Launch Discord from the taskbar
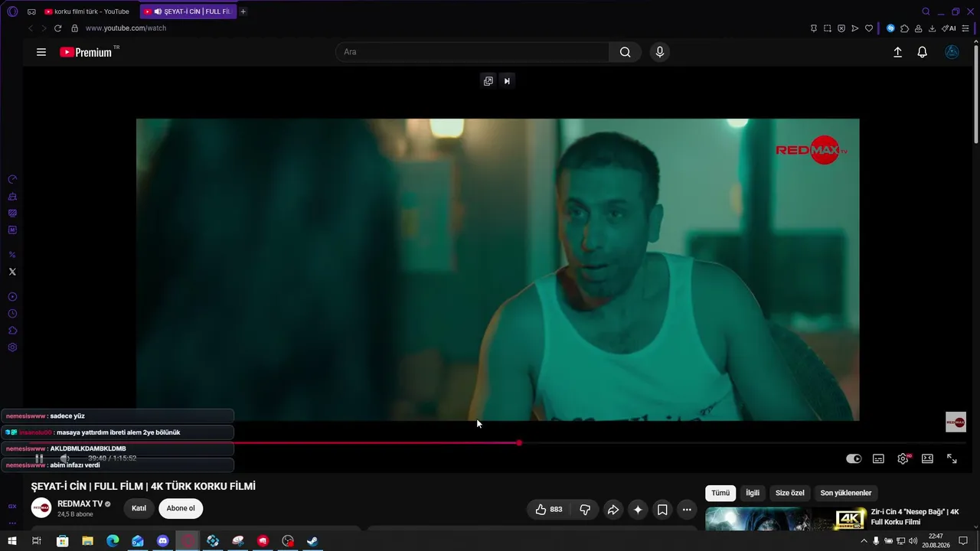The width and height of the screenshot is (980, 551). (x=162, y=541)
